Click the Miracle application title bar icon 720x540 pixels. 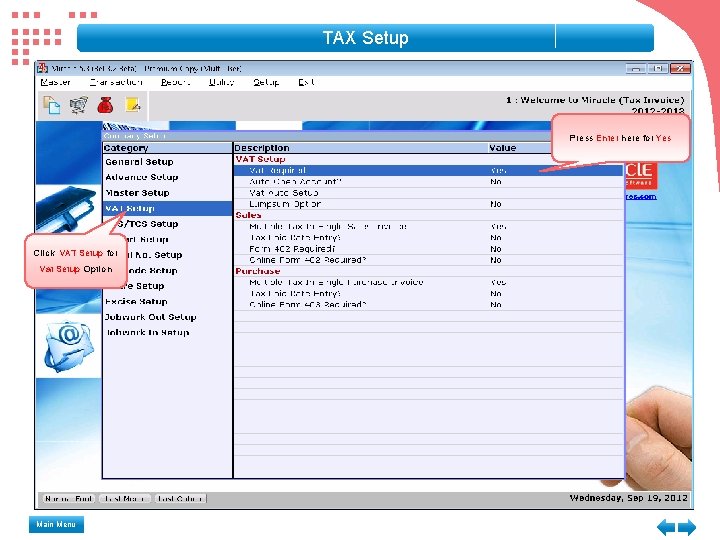(42, 68)
